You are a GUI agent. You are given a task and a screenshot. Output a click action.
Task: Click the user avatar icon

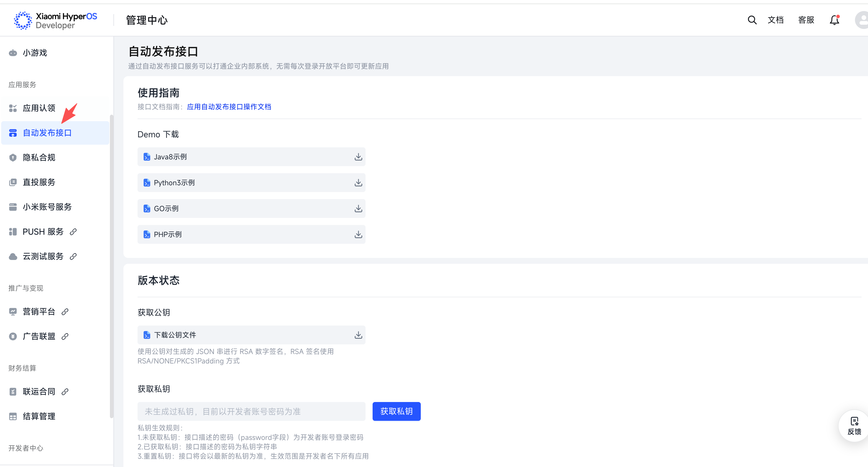[x=862, y=20]
